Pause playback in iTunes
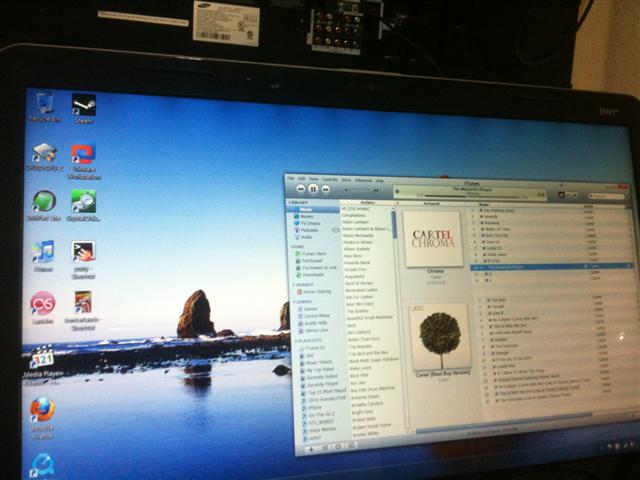640x480 pixels. tap(313, 189)
